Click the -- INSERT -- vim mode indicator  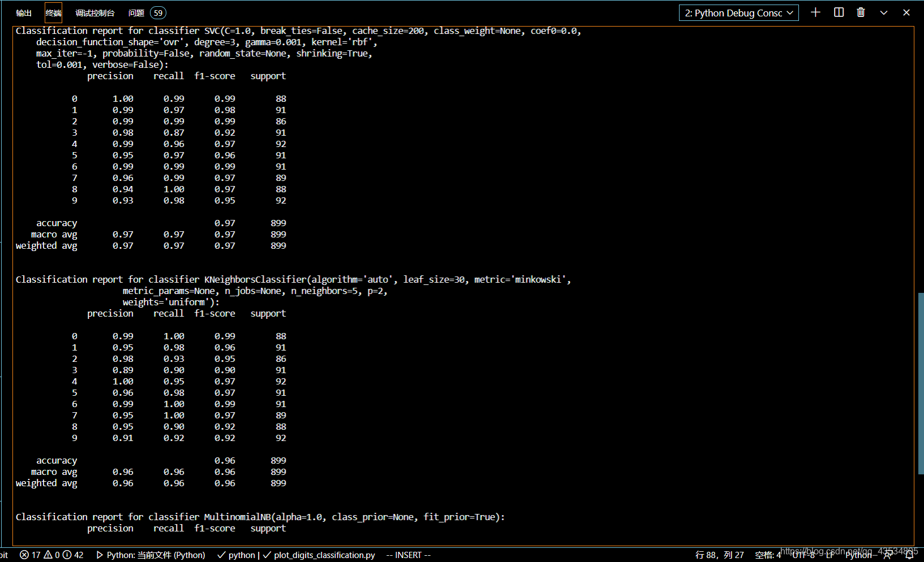coord(409,555)
